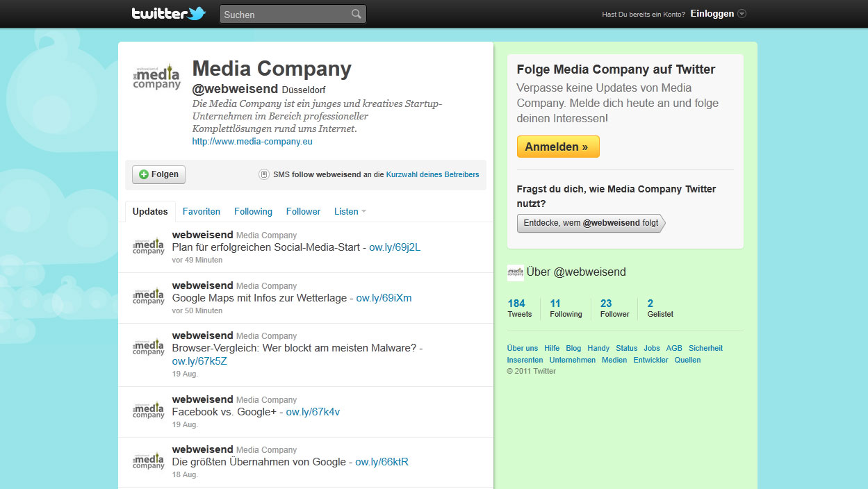868x489 pixels.
Task: Open the Following tab
Action: click(x=253, y=211)
